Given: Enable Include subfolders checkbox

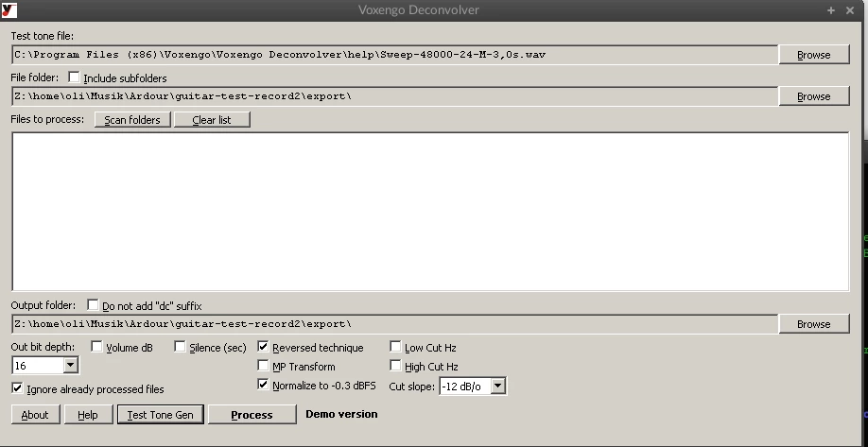Looking at the screenshot, I should 74,77.
